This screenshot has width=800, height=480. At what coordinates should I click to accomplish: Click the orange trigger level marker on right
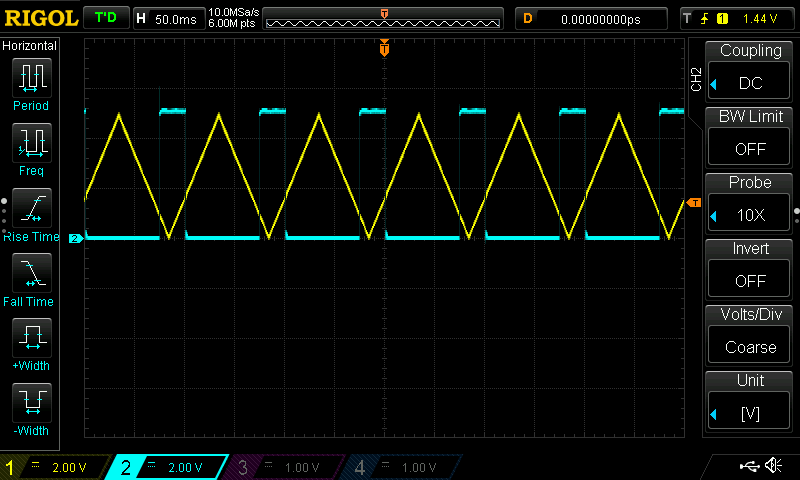click(694, 202)
